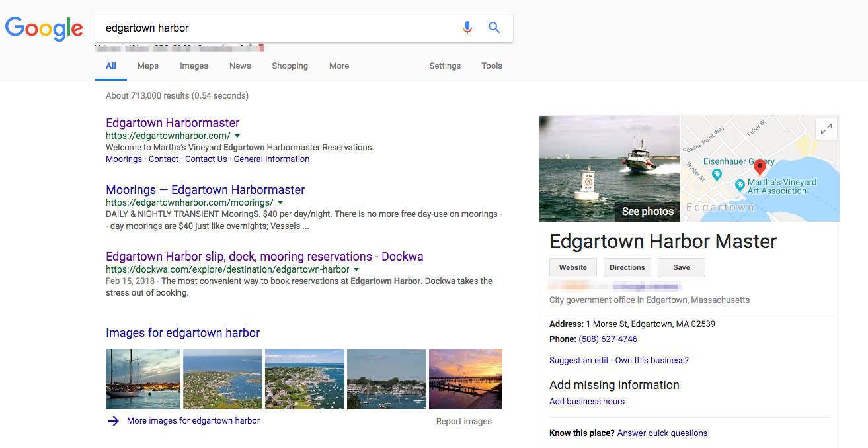This screenshot has height=448, width=868.
Task: Click the Add missing information heading
Action: click(x=614, y=385)
